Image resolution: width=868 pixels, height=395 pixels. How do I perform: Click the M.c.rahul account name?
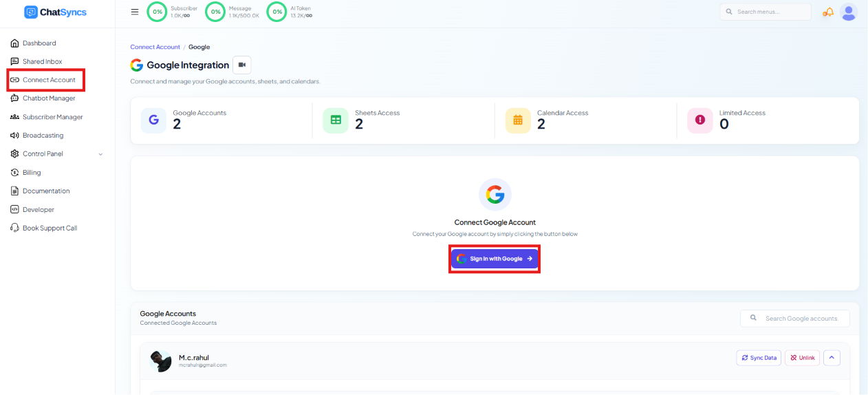click(194, 357)
